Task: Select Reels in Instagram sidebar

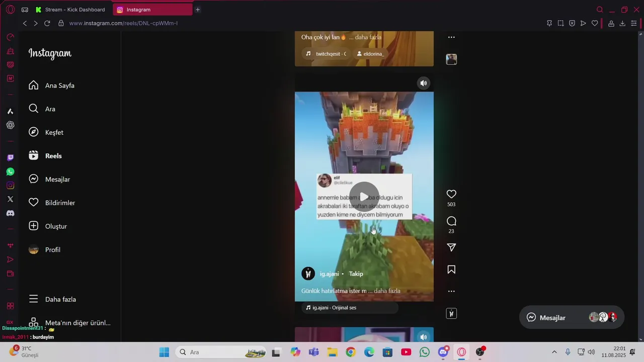Action: pyautogui.click(x=45, y=156)
